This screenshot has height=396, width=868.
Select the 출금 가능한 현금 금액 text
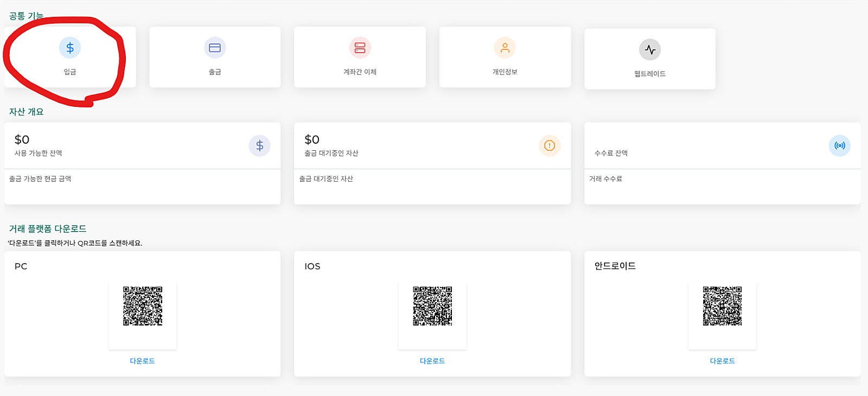tap(40, 178)
